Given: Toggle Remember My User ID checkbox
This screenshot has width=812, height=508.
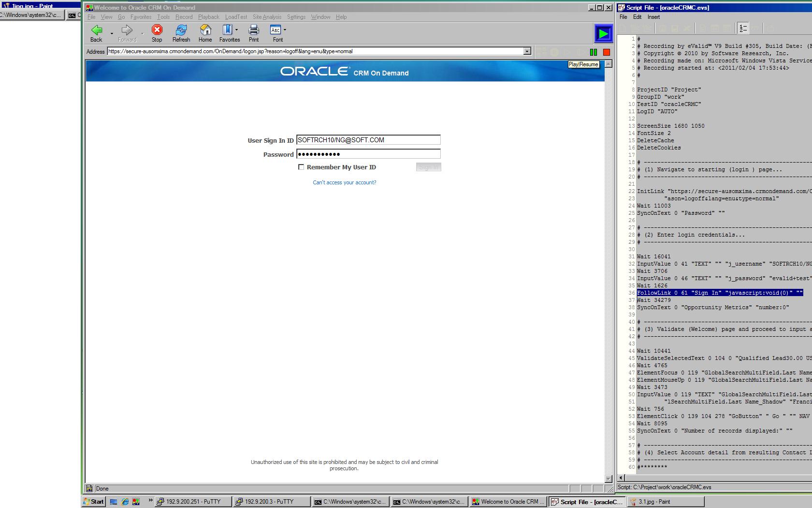Looking at the screenshot, I should 301,167.
